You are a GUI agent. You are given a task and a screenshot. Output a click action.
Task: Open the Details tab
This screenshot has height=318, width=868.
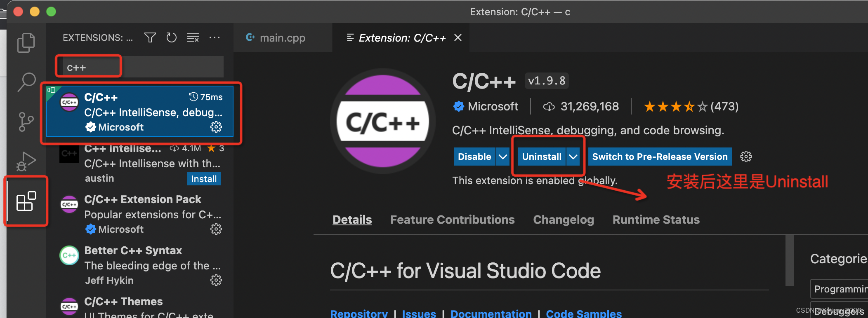coord(352,220)
